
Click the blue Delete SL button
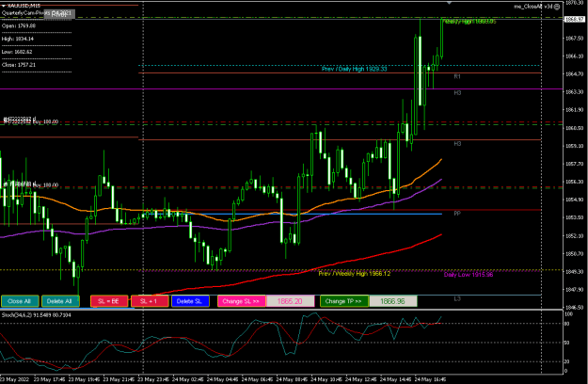(x=190, y=301)
